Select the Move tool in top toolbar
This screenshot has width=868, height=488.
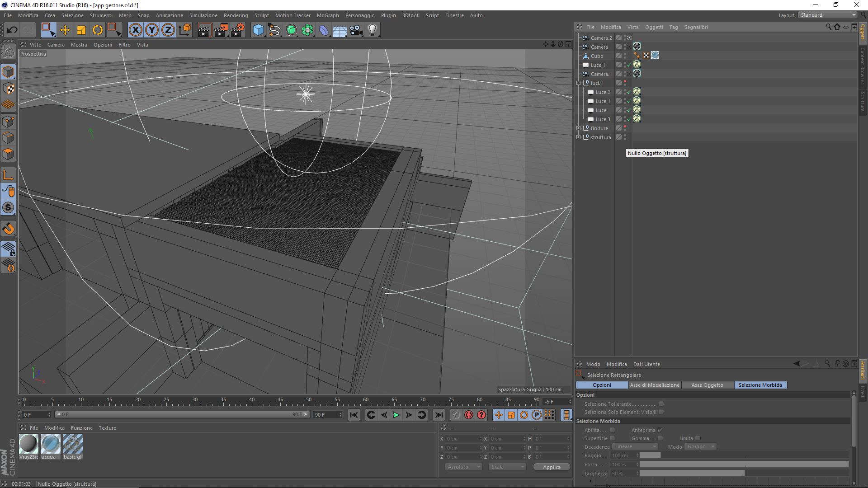coord(65,30)
